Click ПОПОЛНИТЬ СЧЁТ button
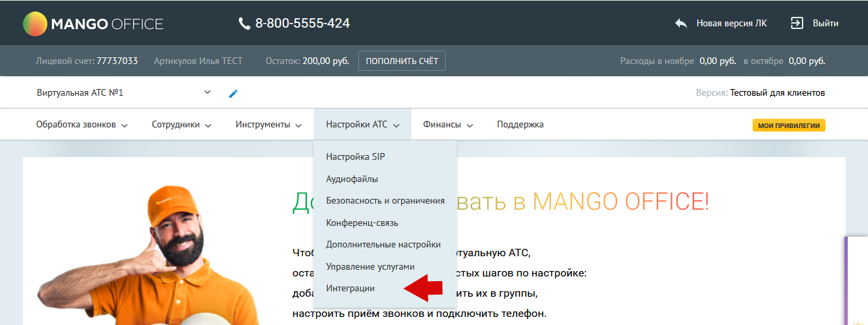The image size is (868, 325). [402, 61]
